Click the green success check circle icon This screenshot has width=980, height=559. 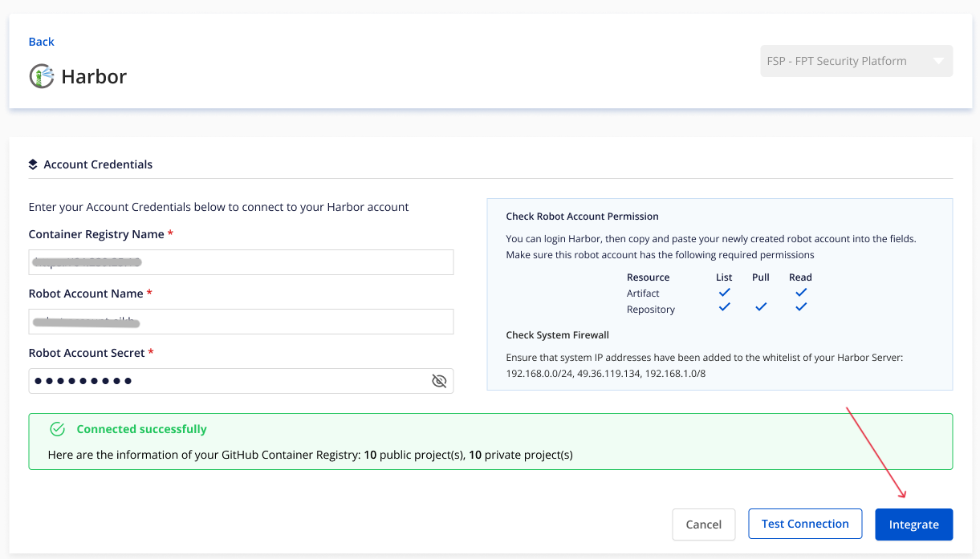tap(58, 429)
